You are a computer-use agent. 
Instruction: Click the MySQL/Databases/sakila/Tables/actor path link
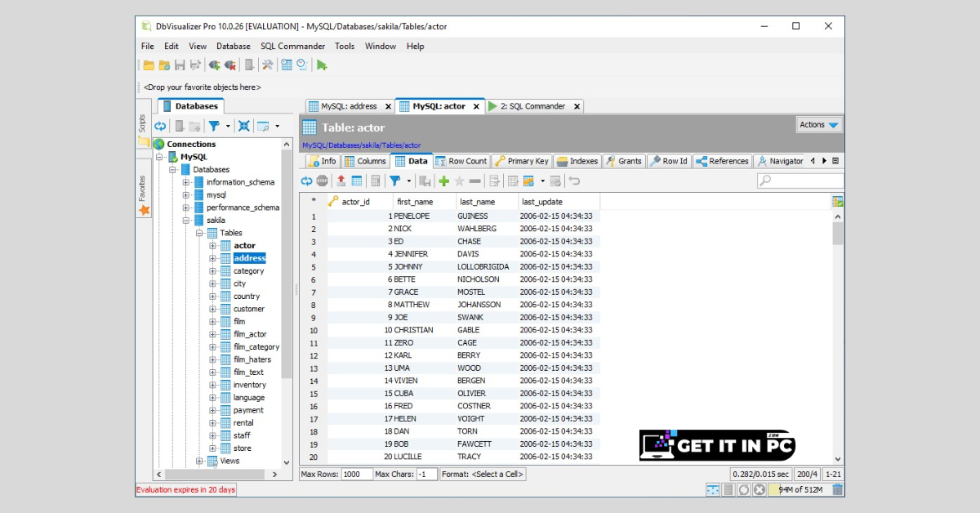coord(361,145)
